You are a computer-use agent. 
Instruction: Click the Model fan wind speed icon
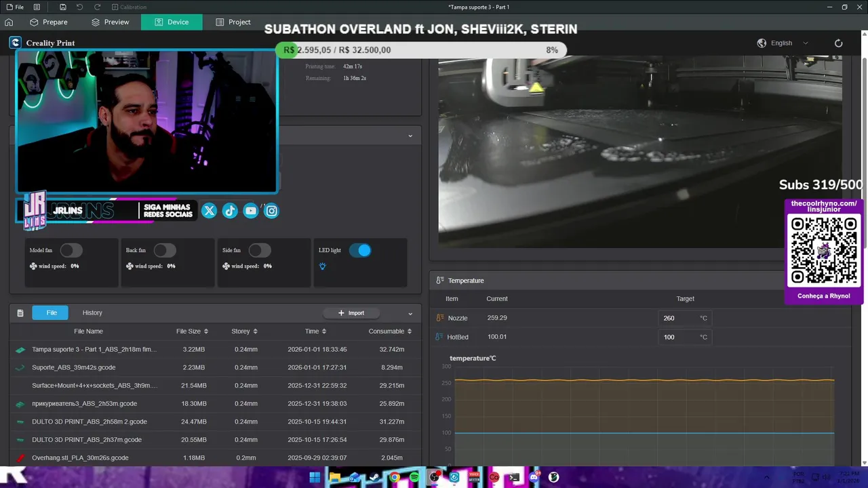pyautogui.click(x=33, y=266)
